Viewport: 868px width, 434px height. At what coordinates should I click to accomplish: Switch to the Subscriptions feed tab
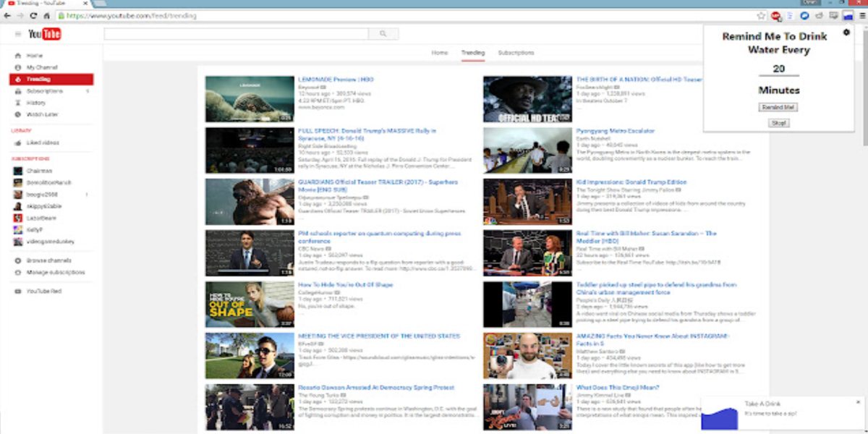[x=516, y=53]
